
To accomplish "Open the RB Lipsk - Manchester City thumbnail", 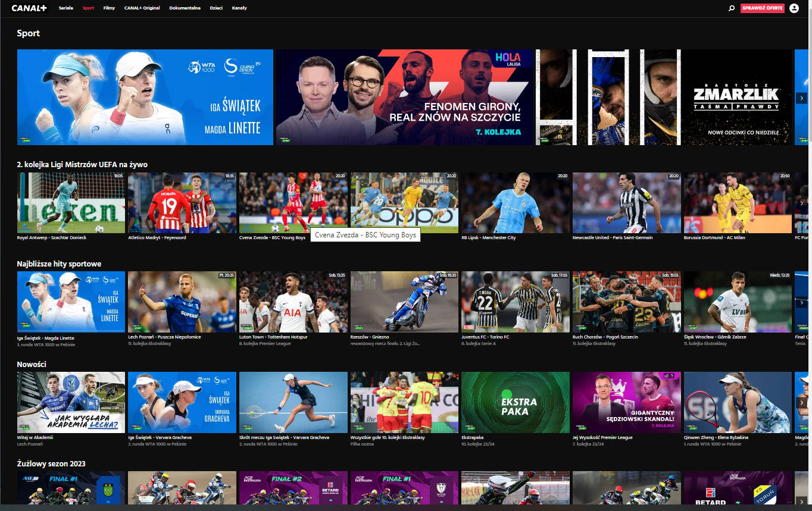I will (516, 203).
